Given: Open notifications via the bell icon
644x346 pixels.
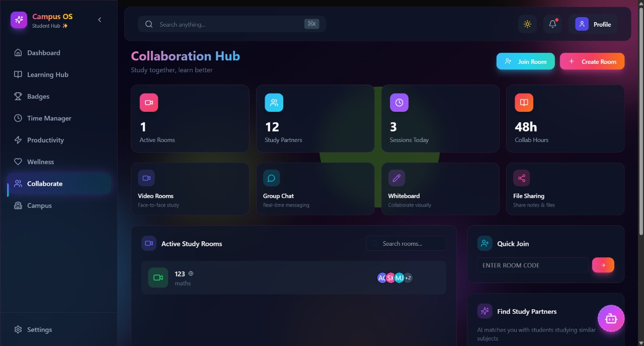Looking at the screenshot, I should click(552, 24).
